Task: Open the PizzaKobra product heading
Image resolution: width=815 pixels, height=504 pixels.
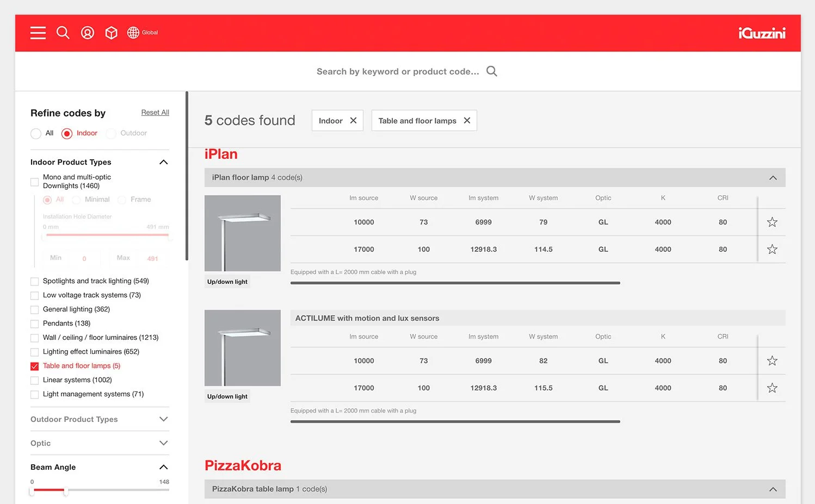Action: 243,466
